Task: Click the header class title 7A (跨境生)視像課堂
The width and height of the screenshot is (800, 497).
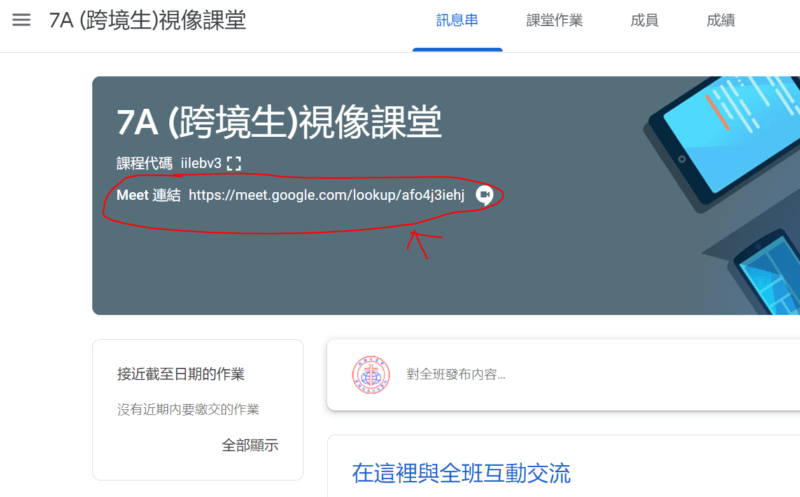Action: [147, 20]
